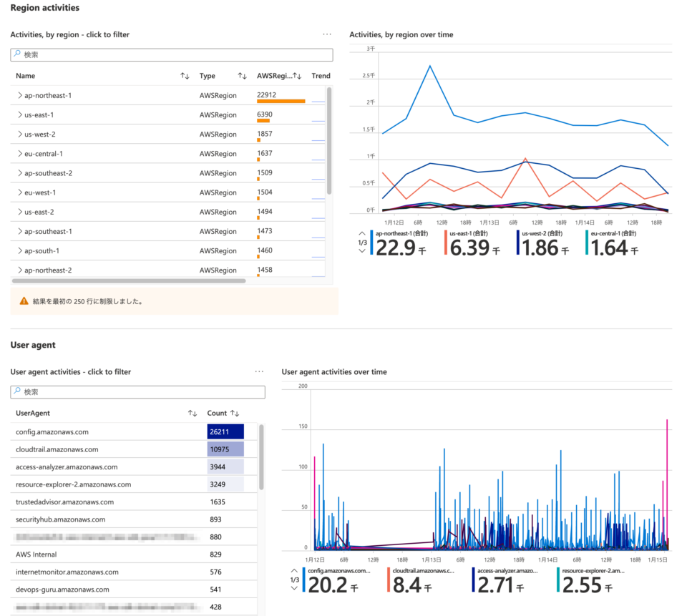Click the search magnifier in UserAgent filter box

16,392
